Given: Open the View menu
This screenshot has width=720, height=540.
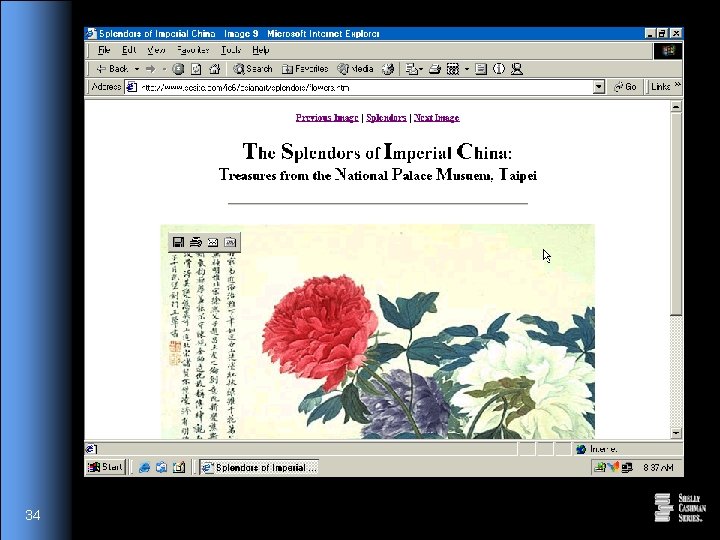Looking at the screenshot, I should coord(156,50).
